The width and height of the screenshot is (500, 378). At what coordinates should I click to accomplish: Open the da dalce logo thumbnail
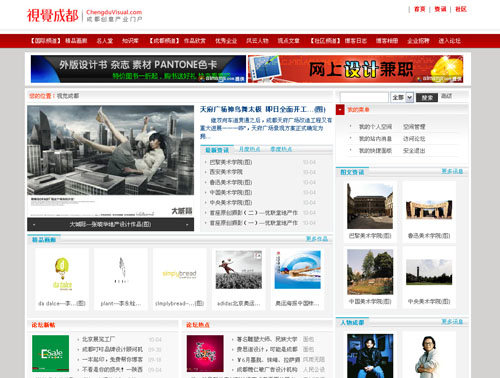click(x=62, y=274)
